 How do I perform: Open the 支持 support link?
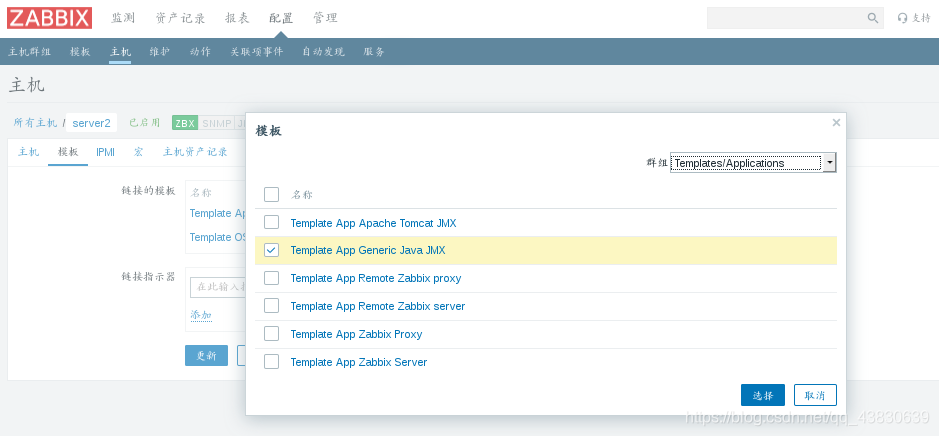pyautogui.click(x=914, y=18)
